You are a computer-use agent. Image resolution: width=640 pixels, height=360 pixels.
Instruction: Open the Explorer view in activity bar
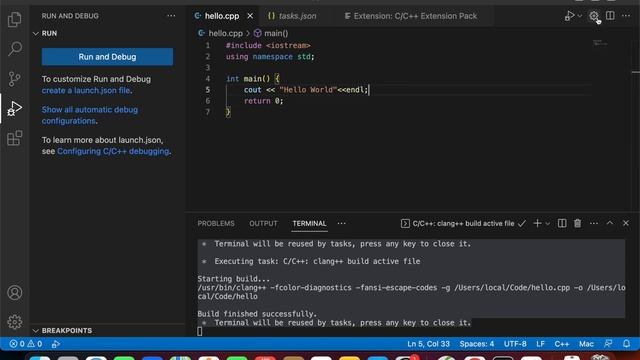(x=15, y=19)
